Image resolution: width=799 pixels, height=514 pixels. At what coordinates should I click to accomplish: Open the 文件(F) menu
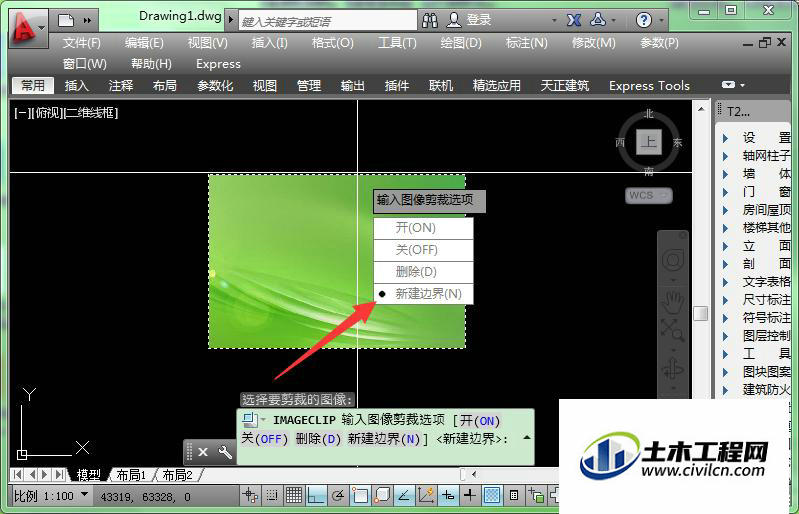click(x=82, y=43)
